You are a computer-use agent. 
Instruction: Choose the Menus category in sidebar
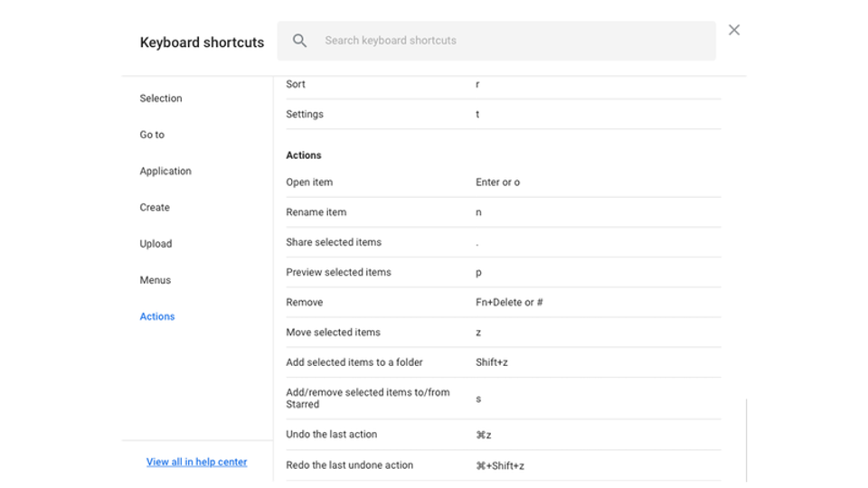click(155, 280)
